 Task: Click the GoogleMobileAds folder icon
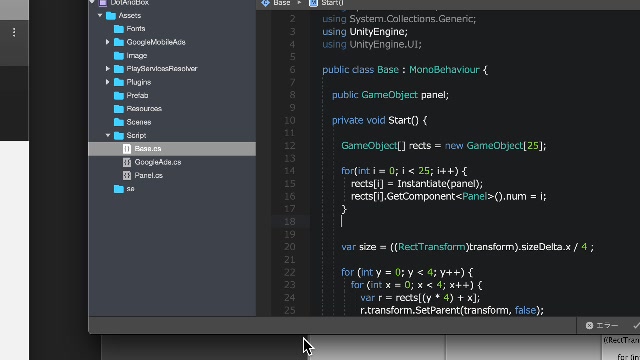point(119,42)
